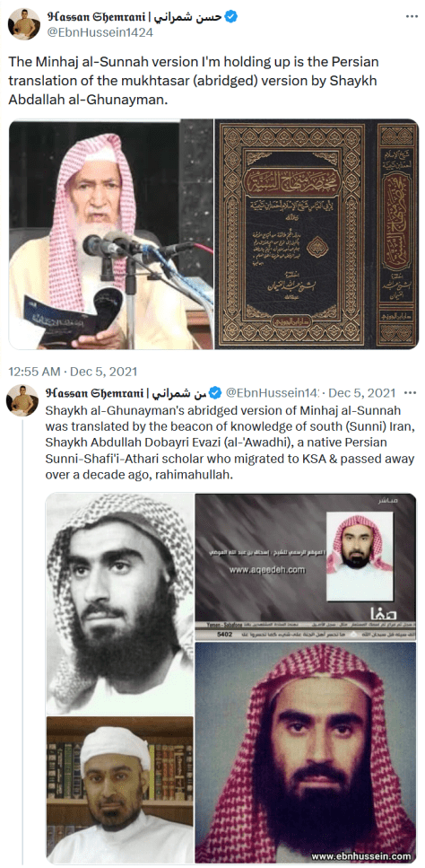The width and height of the screenshot is (425, 868).
Task: Click the verified badge on the reply tweet
Action: click(x=216, y=393)
